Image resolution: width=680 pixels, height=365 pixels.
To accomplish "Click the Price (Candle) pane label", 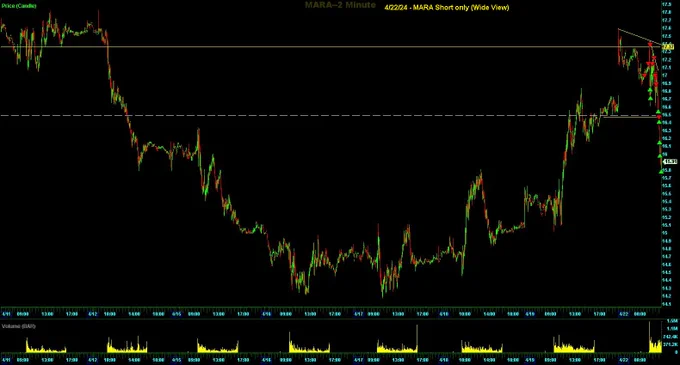I will tap(19, 6).
